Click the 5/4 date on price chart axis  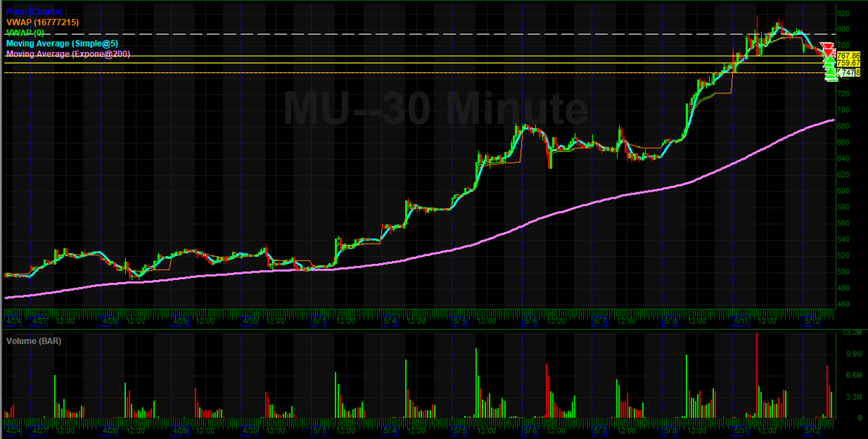[389, 320]
